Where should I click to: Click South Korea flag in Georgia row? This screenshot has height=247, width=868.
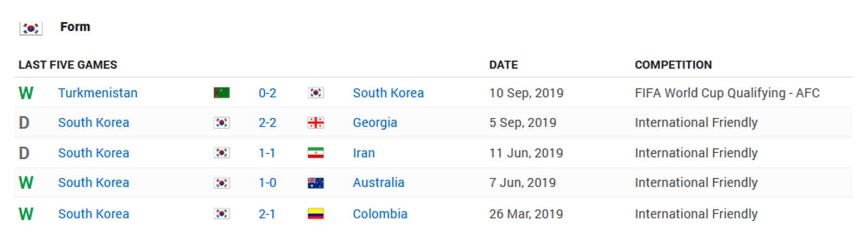tap(222, 123)
